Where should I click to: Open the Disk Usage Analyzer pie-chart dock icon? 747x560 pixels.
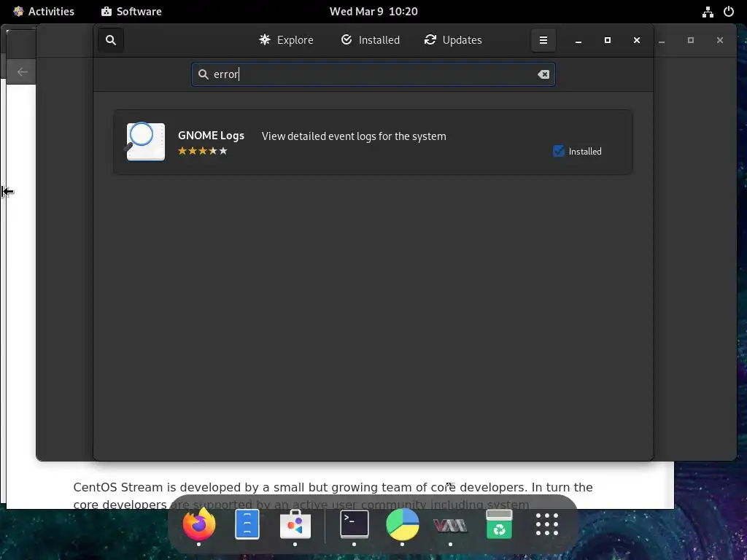[403, 524]
